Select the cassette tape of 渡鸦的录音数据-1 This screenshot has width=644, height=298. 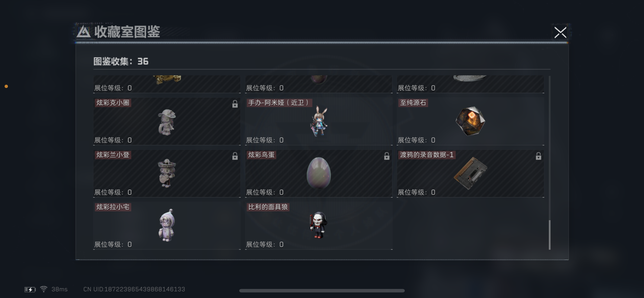(x=470, y=173)
